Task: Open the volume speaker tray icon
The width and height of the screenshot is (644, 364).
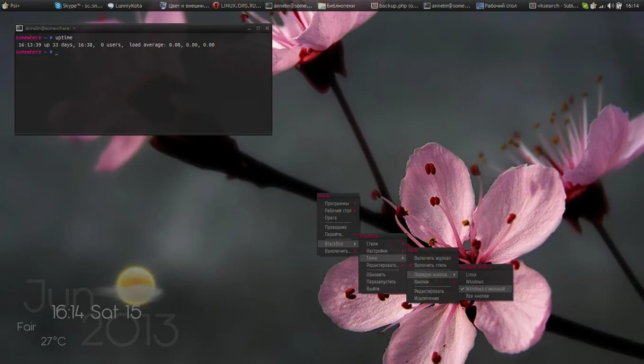Action: 610,6
